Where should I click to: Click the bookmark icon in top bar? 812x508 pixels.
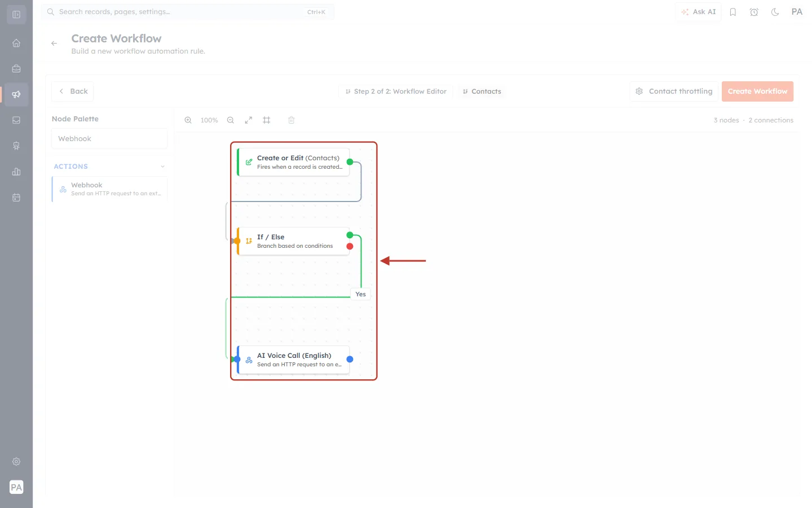coord(733,12)
